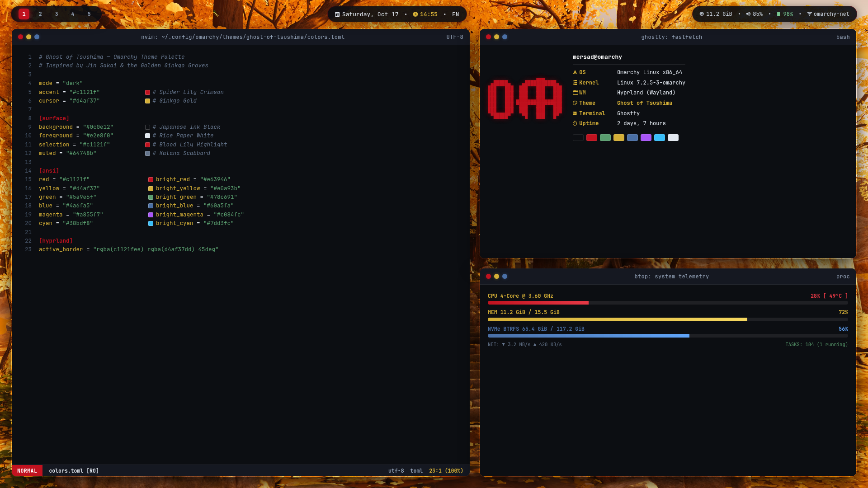Click the CPU usage bar in btop
This screenshot has width=868, height=488.
(668, 303)
